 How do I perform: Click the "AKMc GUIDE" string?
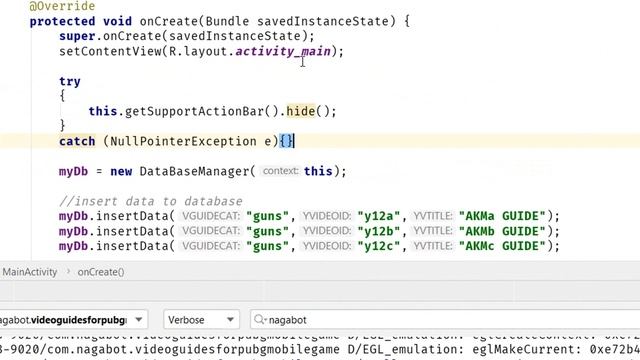pos(502,246)
